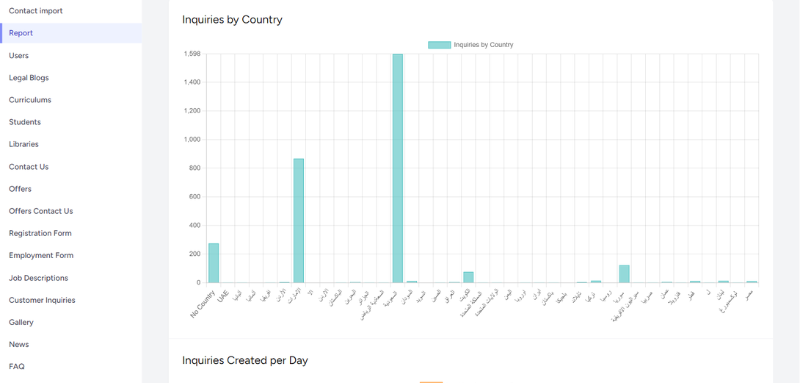Go to the FAQ page
Viewport: 800px width, 383px height.
(16, 366)
